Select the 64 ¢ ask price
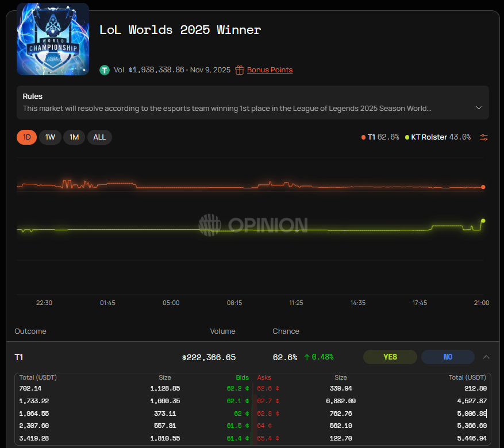Viewport: 504px width, 448px height. tap(264, 426)
